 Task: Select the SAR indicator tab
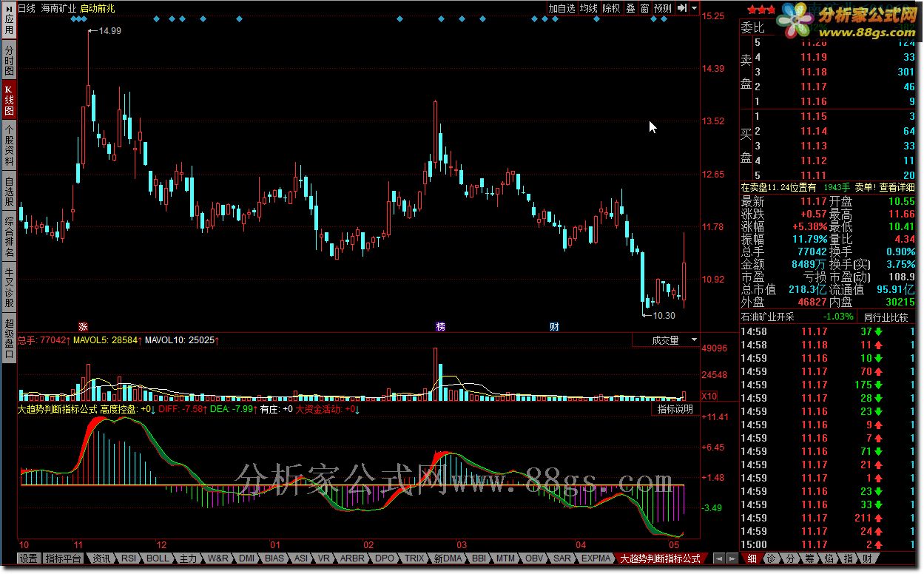click(x=562, y=558)
